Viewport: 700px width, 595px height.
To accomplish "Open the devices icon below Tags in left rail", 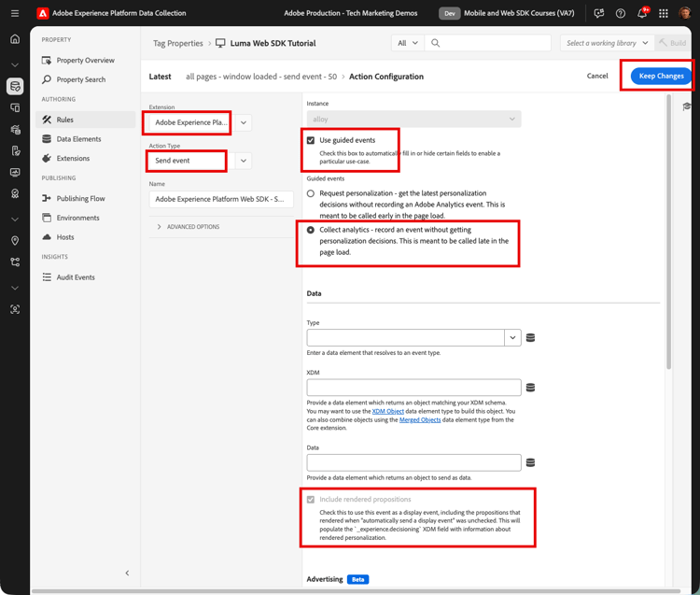I will (x=15, y=107).
